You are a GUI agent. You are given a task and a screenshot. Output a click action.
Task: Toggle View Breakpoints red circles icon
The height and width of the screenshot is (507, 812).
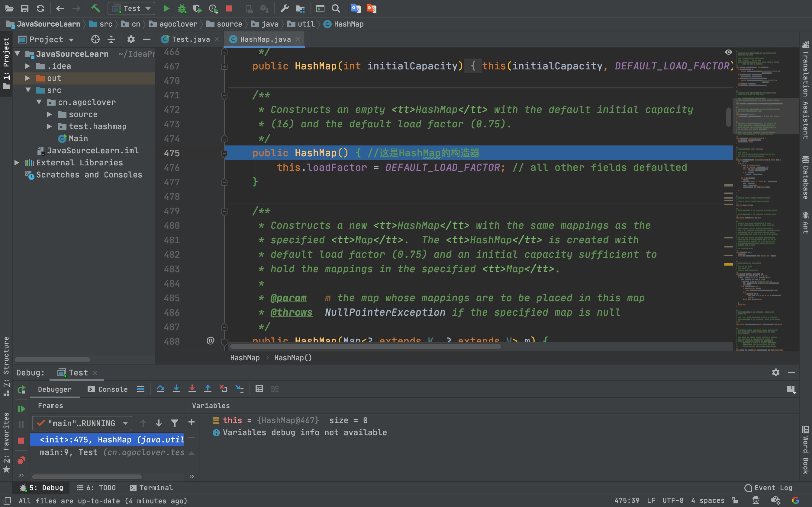pyautogui.click(x=21, y=461)
